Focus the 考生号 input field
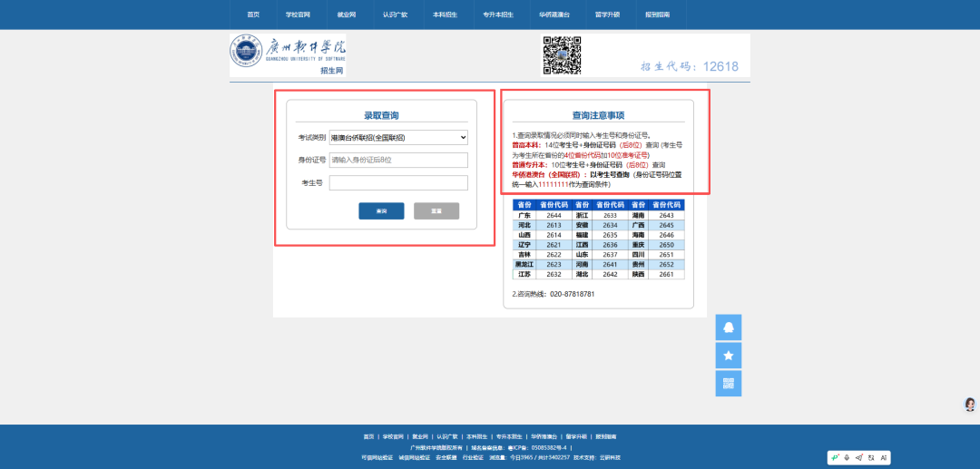The width and height of the screenshot is (980, 469). [x=398, y=183]
